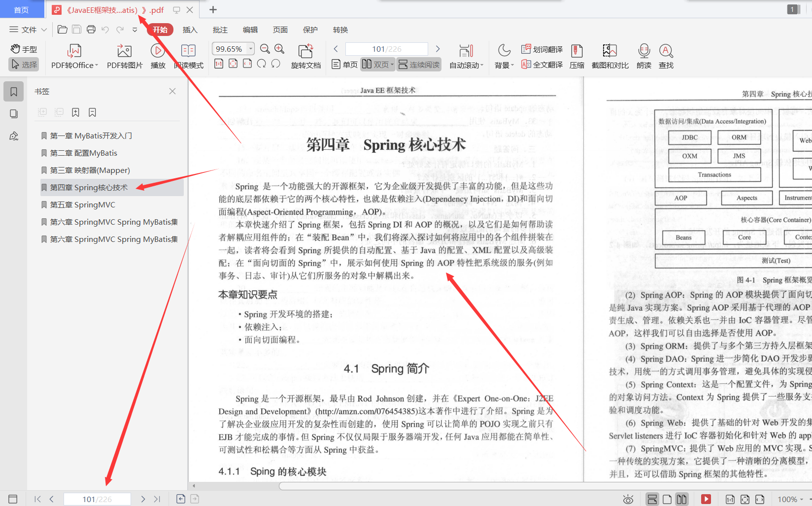Start slideshow with 播放 button
This screenshot has width=812, height=506.
[158, 57]
